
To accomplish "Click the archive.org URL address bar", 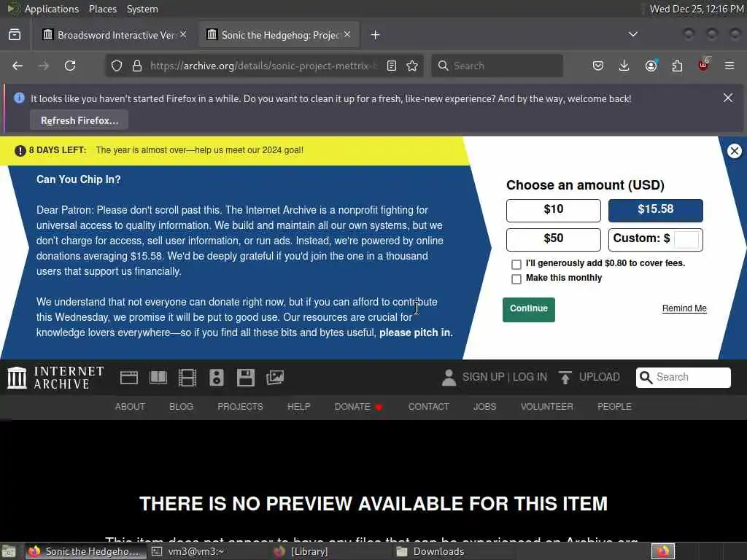I will click(263, 66).
